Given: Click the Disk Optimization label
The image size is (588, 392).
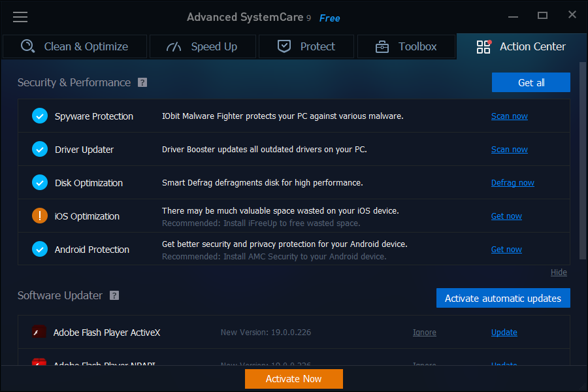Looking at the screenshot, I should [88, 183].
